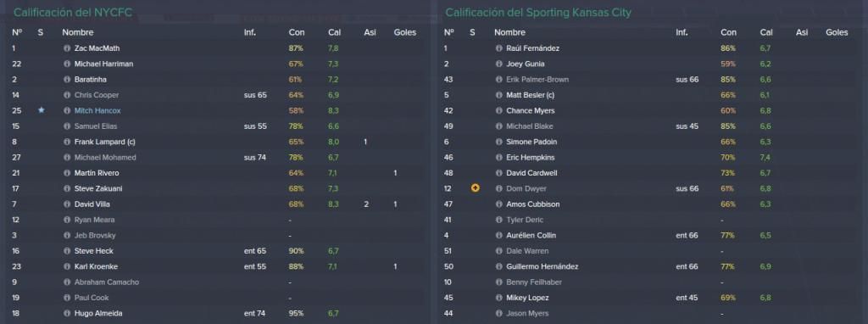Open Mitch Hancox player profile link
Screen dimensions: 868x324
click(x=97, y=111)
